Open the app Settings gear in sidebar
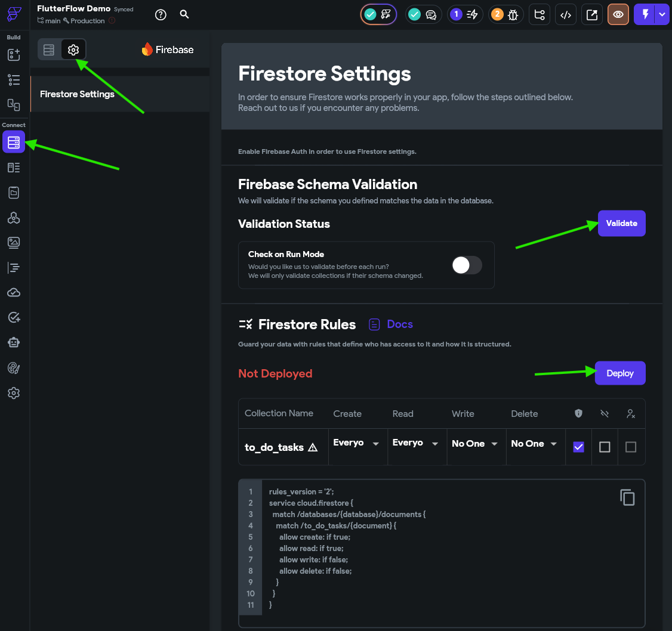Viewport: 672px width, 631px height. pos(14,393)
